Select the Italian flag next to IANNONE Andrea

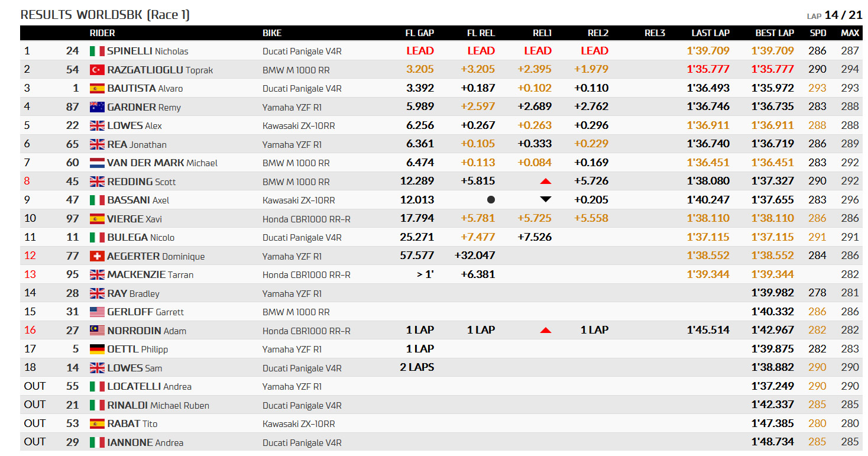point(97,442)
